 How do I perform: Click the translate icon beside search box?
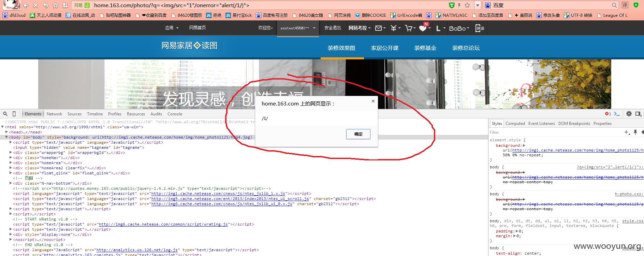(x=625, y=5)
